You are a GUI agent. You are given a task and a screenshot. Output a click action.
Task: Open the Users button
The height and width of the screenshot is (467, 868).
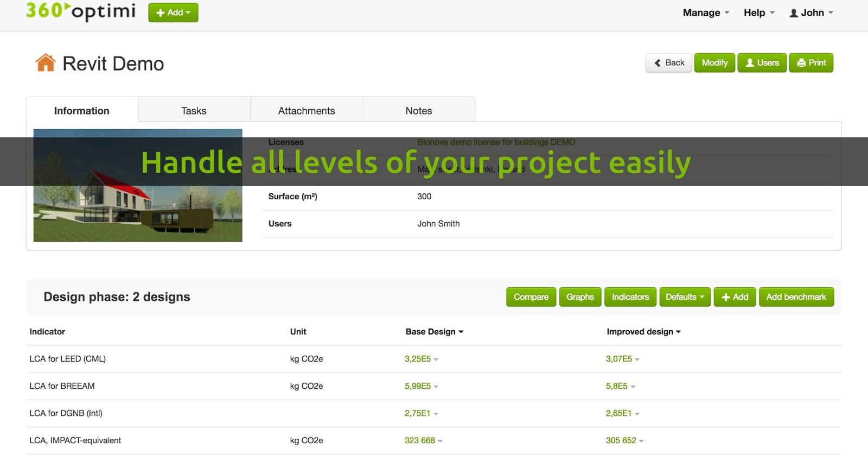[762, 62]
